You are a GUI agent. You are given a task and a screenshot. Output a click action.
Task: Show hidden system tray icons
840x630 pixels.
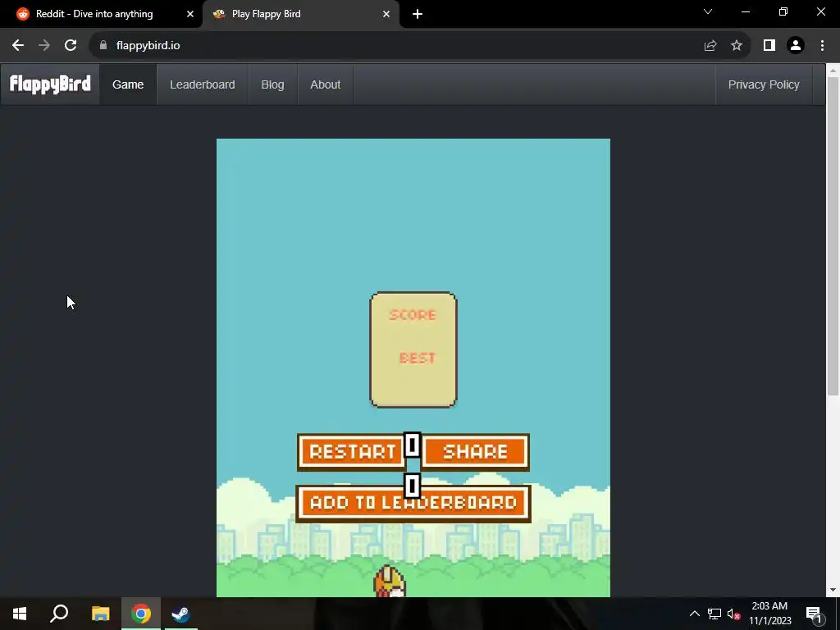click(x=694, y=614)
